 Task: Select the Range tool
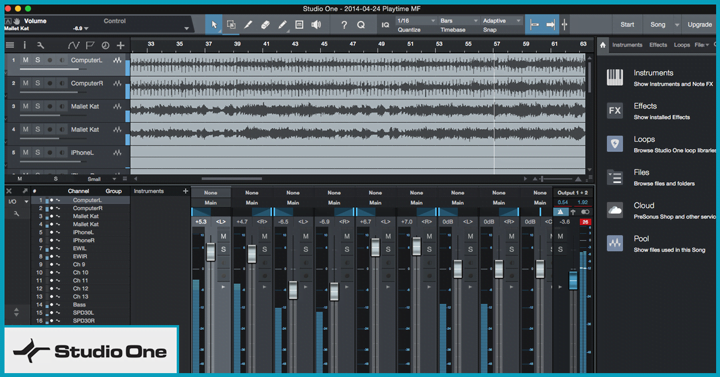click(x=231, y=25)
